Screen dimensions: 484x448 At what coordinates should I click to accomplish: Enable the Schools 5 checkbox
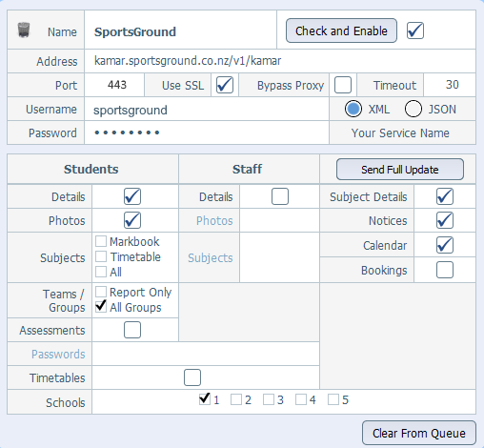(x=333, y=399)
